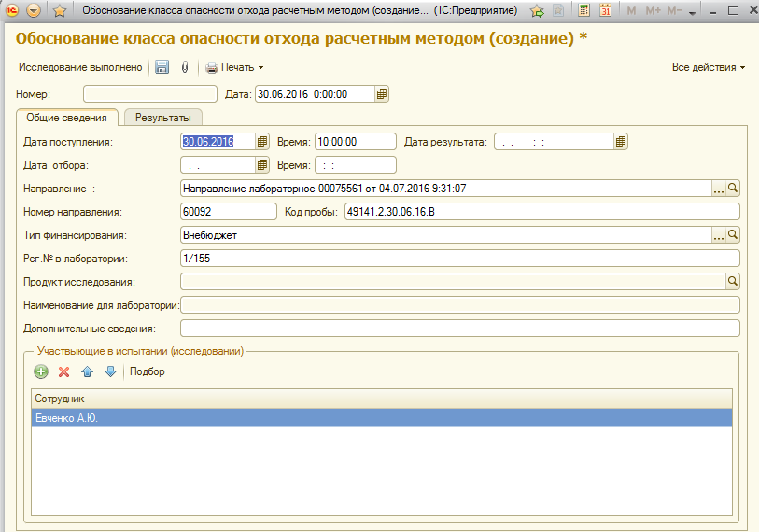Open calendar icon in title bar
The width and height of the screenshot is (759, 532).
click(x=605, y=11)
